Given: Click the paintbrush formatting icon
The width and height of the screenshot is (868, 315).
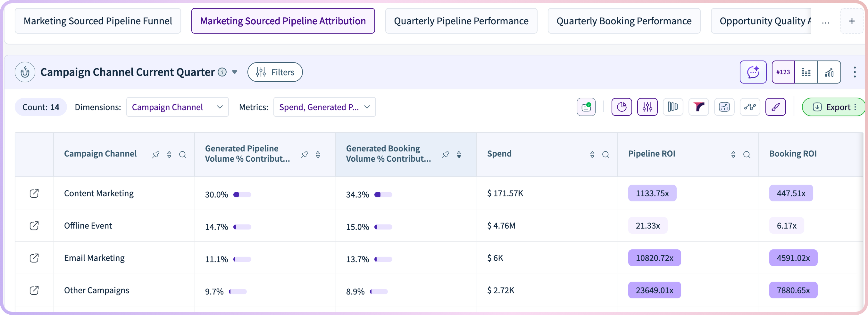Looking at the screenshot, I should pyautogui.click(x=775, y=107).
